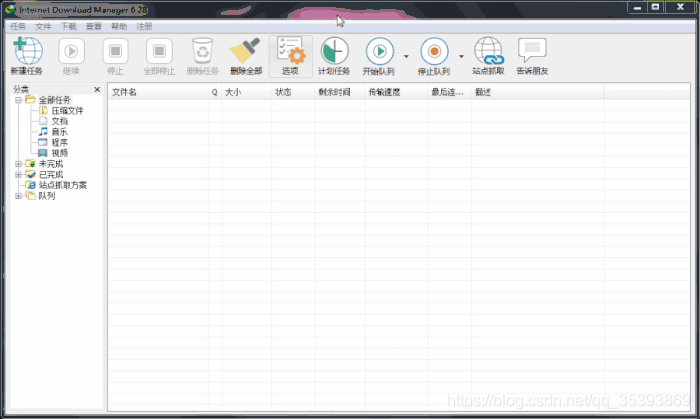This screenshot has width=700, height=419.
Task: Select the 未完成 category
Action: point(51,164)
